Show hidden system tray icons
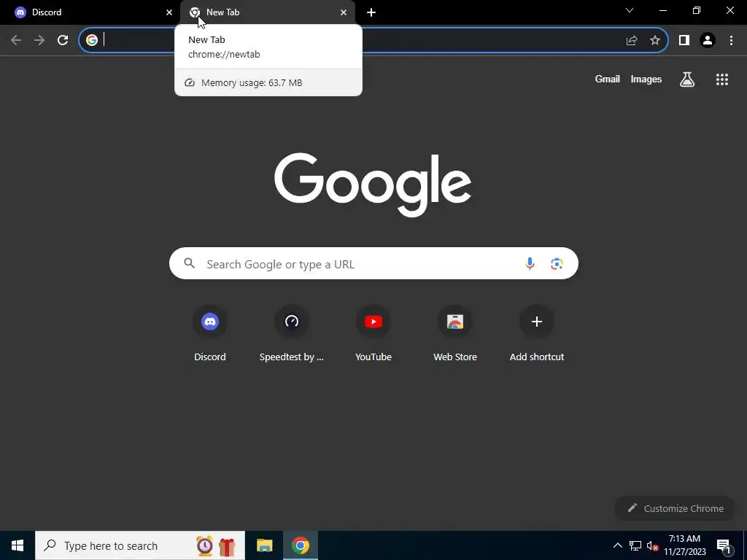Screen dimensions: 747x560 click(617, 545)
